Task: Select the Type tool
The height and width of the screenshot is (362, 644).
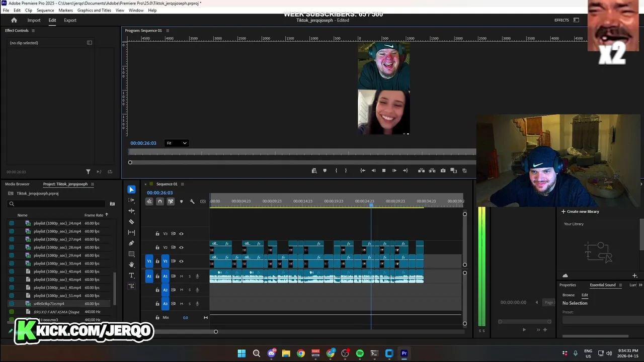Action: (131, 276)
